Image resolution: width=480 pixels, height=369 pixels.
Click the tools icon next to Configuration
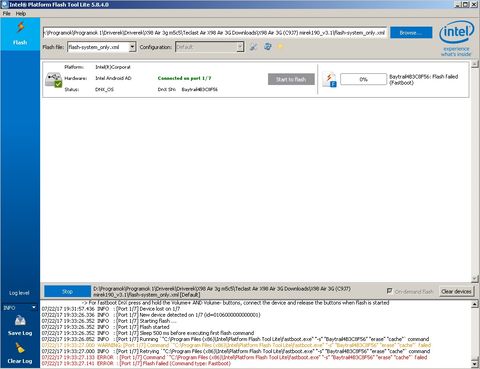click(254, 47)
